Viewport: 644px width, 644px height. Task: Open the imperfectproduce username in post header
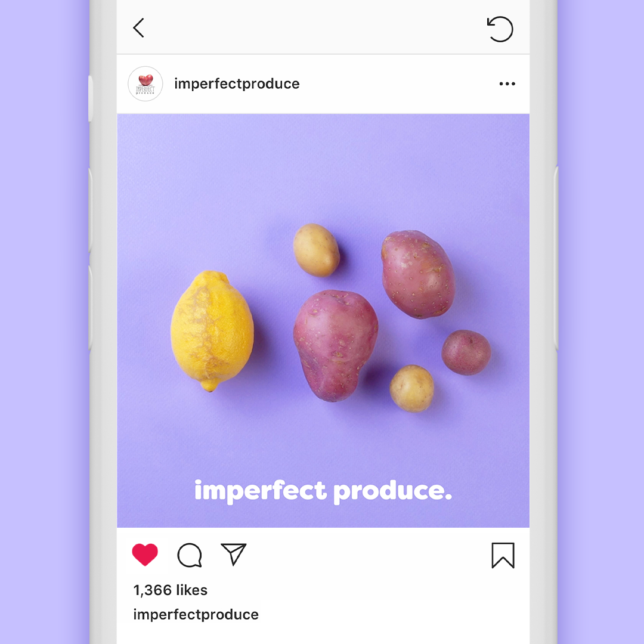pyautogui.click(x=237, y=84)
